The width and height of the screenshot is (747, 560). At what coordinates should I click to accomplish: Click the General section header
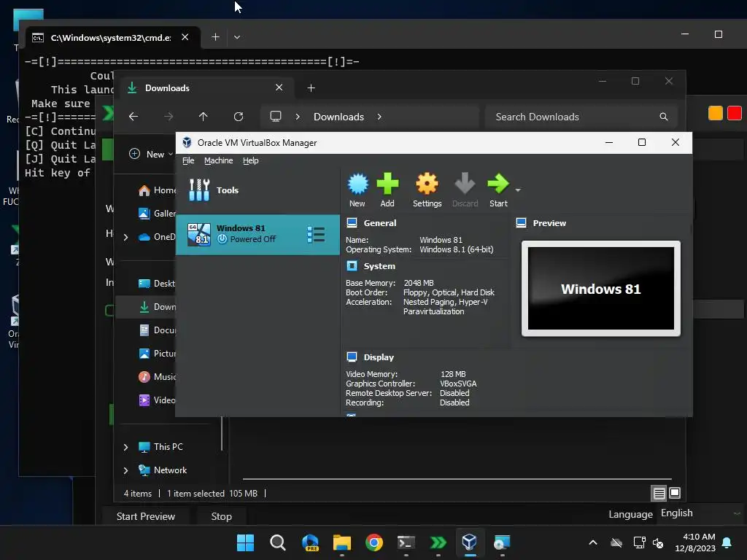[379, 223]
